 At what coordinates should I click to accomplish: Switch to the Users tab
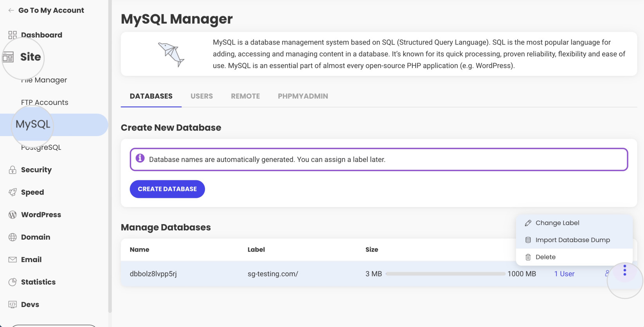tap(201, 96)
